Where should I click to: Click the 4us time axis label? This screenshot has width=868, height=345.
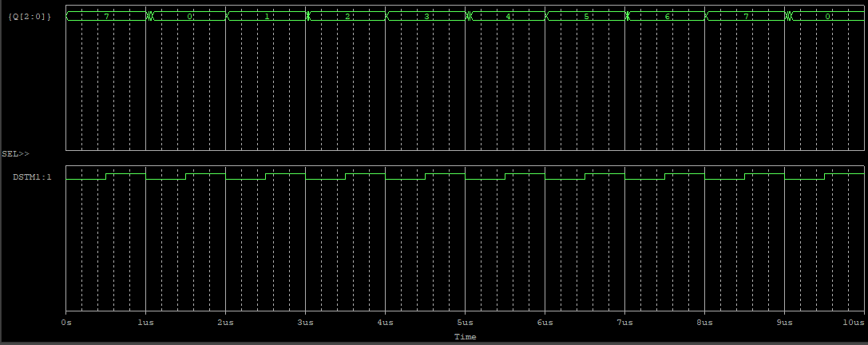385,323
